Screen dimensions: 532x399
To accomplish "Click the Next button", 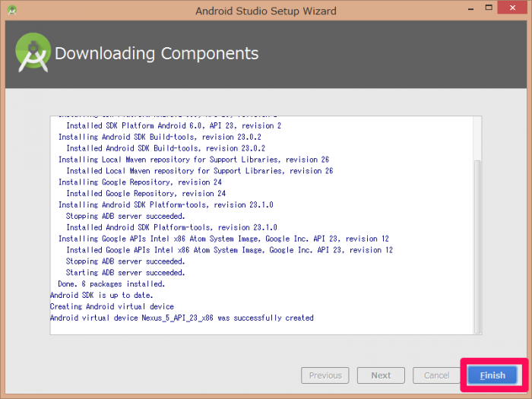I will 381,375.
